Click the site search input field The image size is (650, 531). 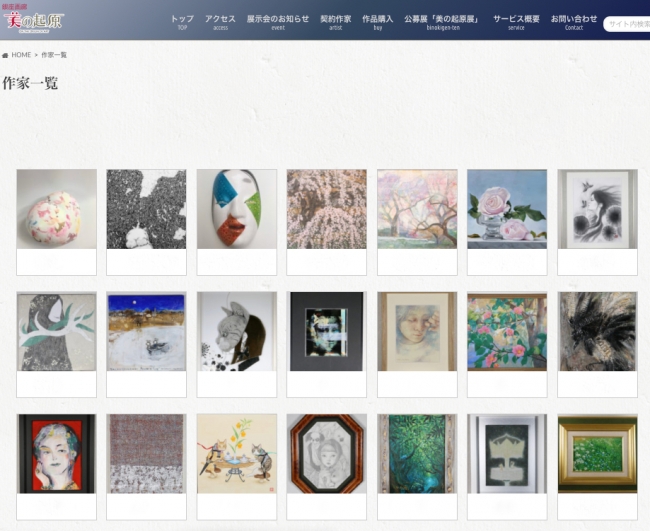627,24
